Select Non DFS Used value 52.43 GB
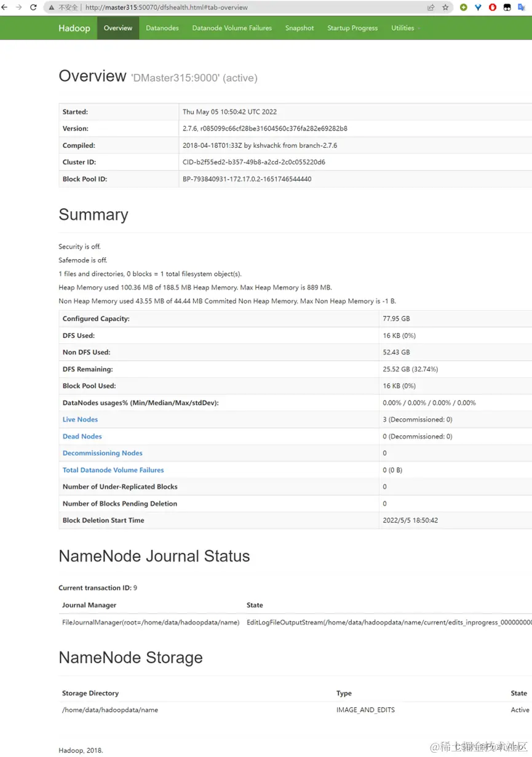This screenshot has height=757, width=532. click(x=396, y=353)
